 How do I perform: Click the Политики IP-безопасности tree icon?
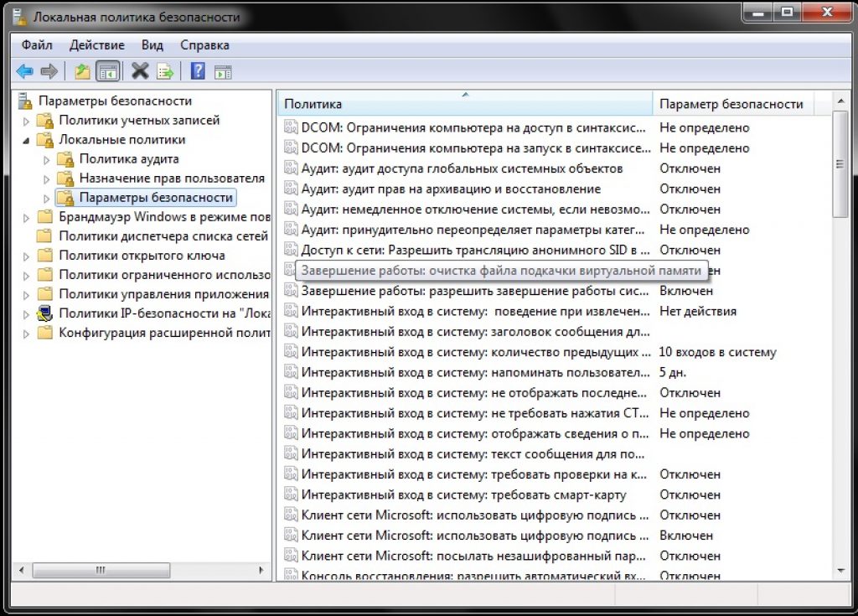pos(45,313)
